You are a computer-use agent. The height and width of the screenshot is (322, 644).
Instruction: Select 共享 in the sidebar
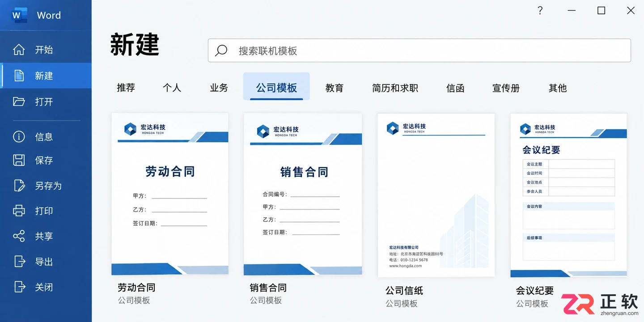click(46, 236)
